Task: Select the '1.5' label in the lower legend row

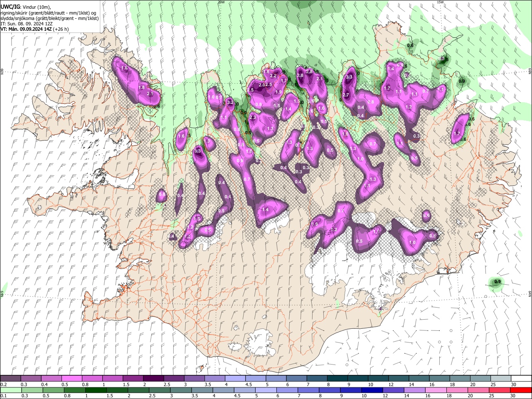Action: click(110, 396)
